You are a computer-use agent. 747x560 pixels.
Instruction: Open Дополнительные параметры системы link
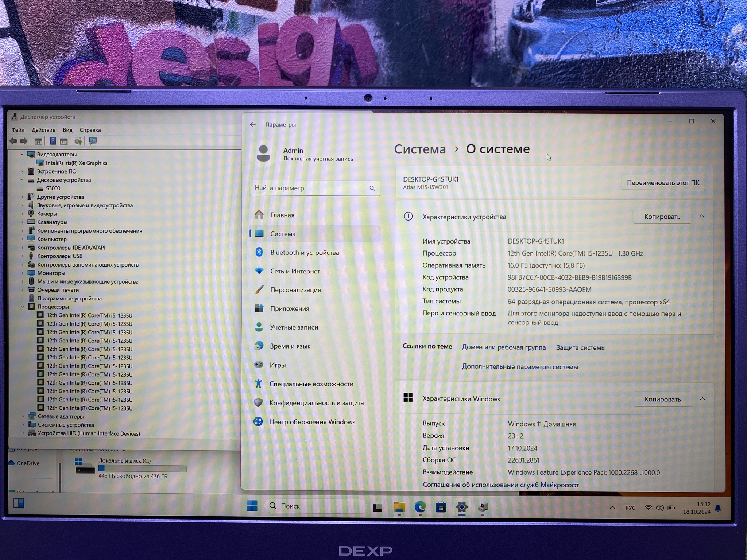520,367
